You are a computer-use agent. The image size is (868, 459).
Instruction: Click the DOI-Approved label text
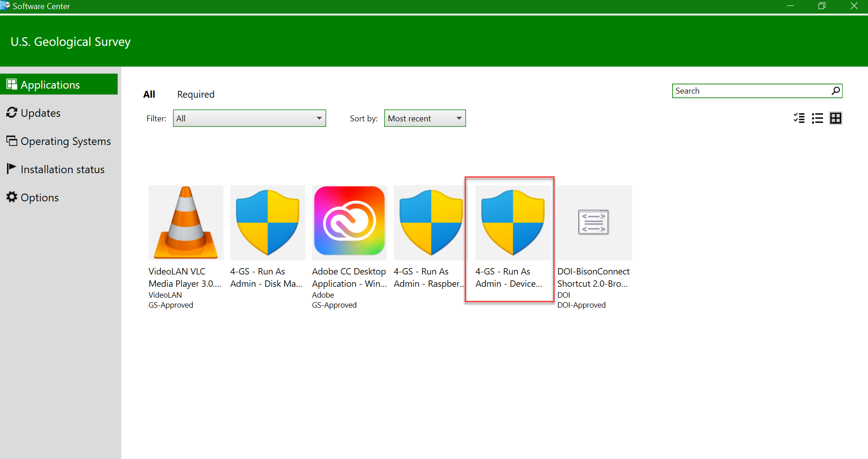click(x=581, y=305)
